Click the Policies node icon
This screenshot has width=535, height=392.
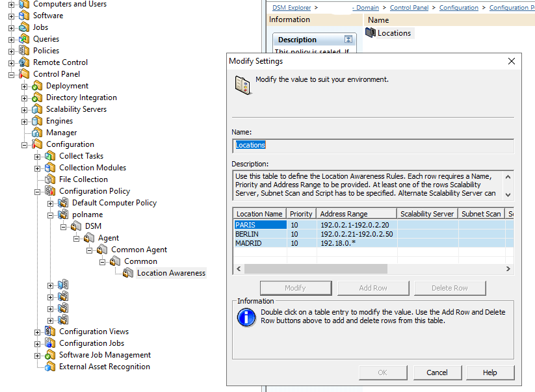(24, 51)
